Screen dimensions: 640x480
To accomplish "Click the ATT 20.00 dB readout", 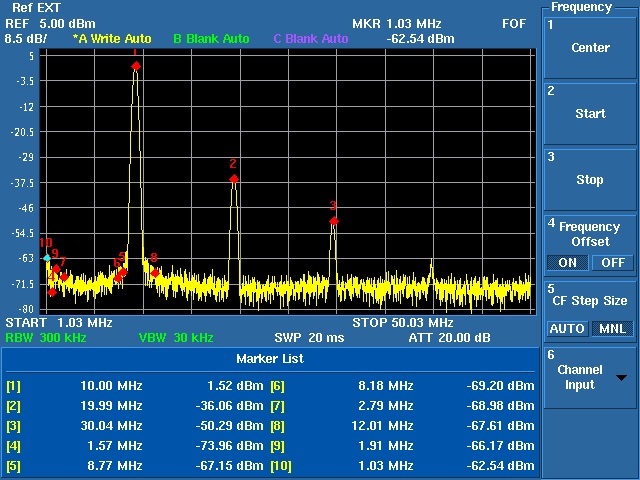I will [449, 338].
